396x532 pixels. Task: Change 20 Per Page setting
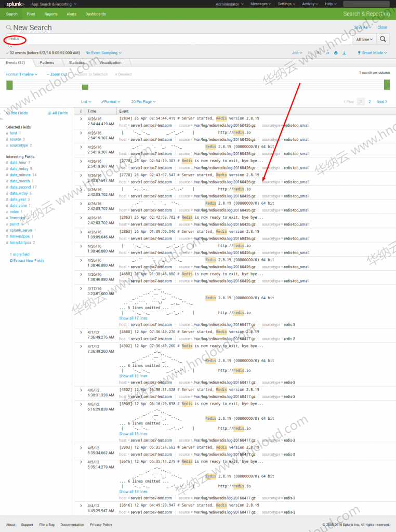(143, 102)
